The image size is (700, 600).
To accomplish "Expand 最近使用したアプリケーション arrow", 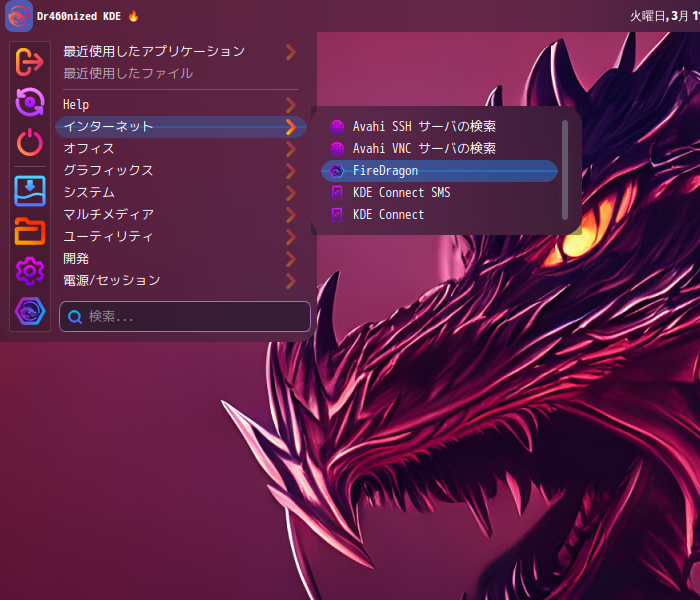I will (291, 52).
